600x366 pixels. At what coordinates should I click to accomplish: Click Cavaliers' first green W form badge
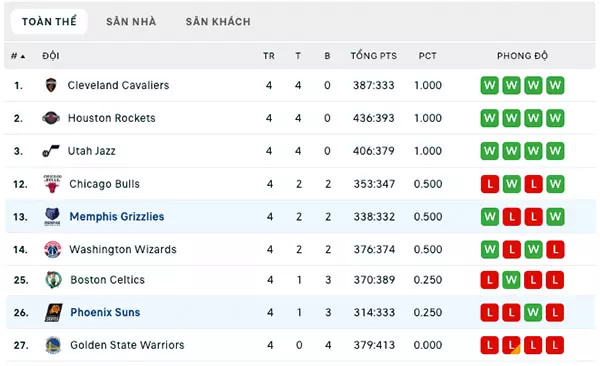[489, 85]
